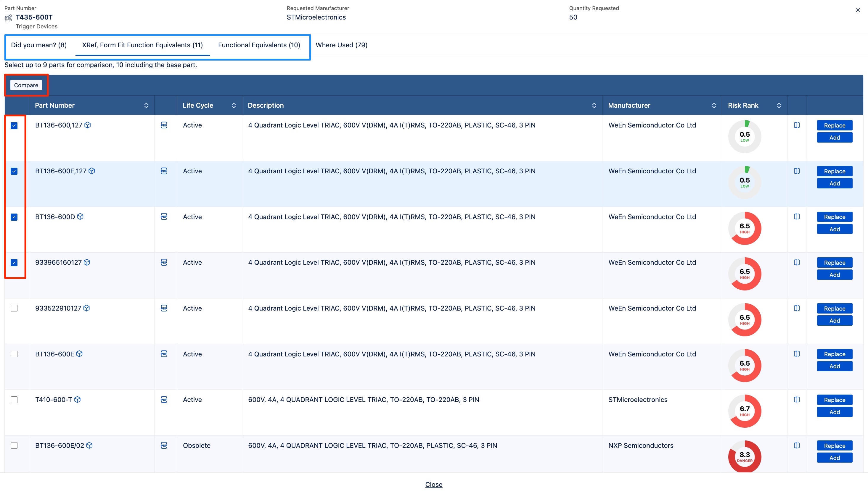Open PDF datasheet for BT136-600E,127

(164, 171)
